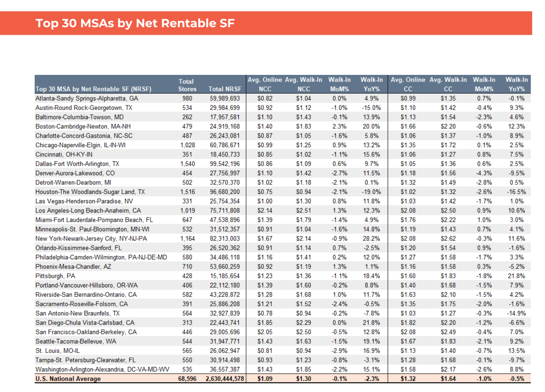Screen dimensions: 545x392
Task: Select the 'Total Stores' column header
Action: coord(187,85)
